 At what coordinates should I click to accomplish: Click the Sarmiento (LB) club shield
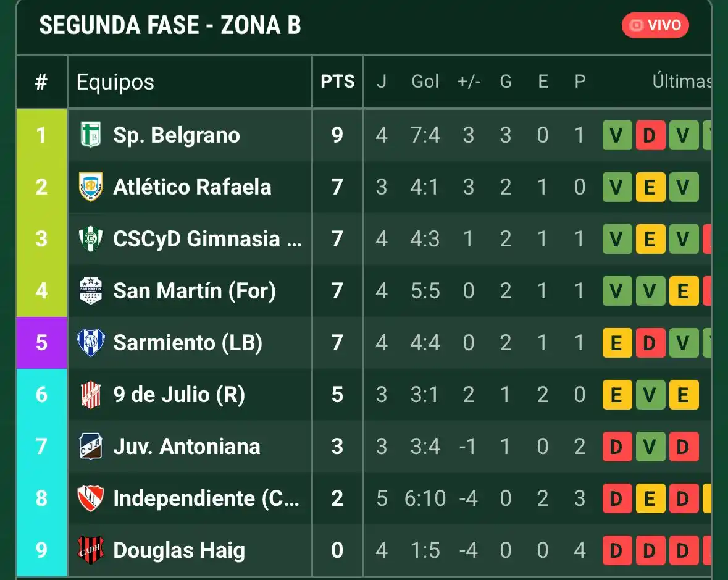(x=90, y=343)
